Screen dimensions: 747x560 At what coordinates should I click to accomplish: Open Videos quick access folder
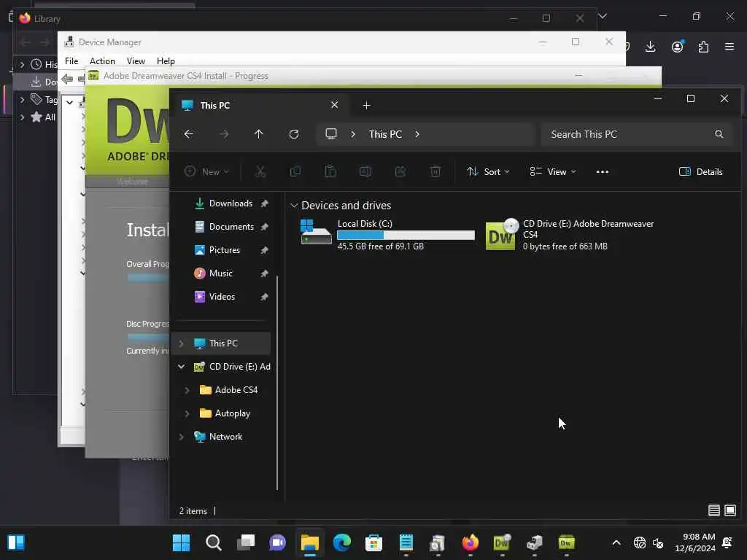coord(222,297)
